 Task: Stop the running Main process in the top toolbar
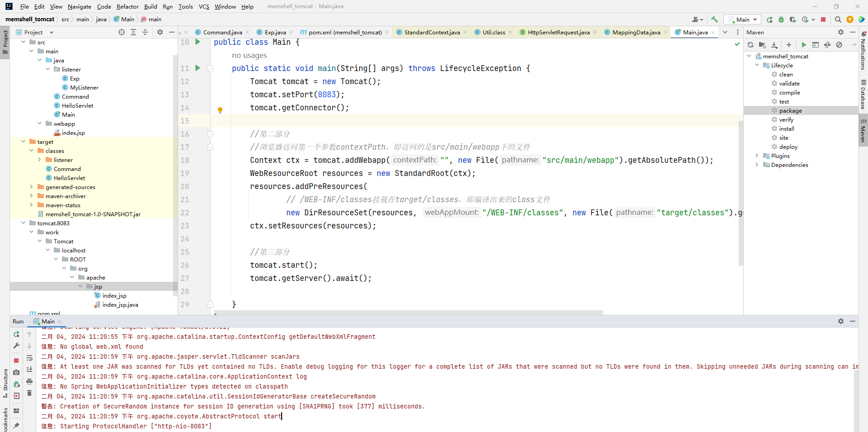[x=823, y=19]
